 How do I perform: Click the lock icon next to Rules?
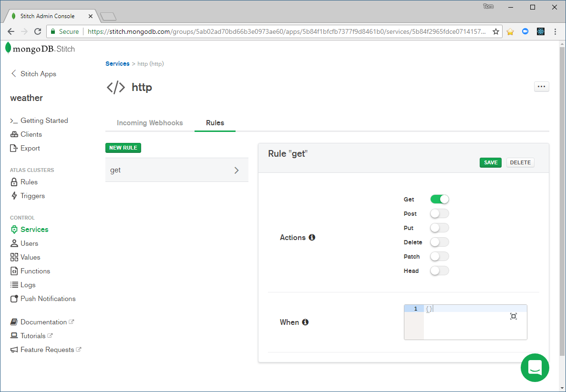(x=14, y=182)
